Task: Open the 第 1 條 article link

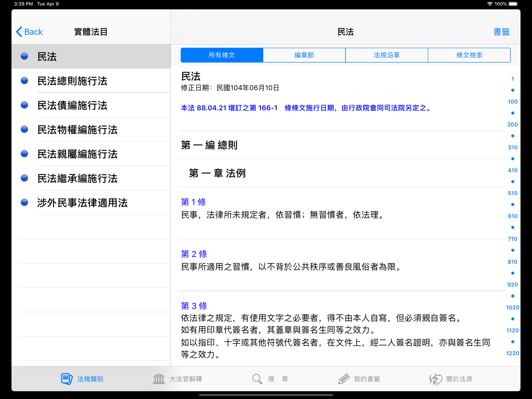Action: [x=193, y=202]
